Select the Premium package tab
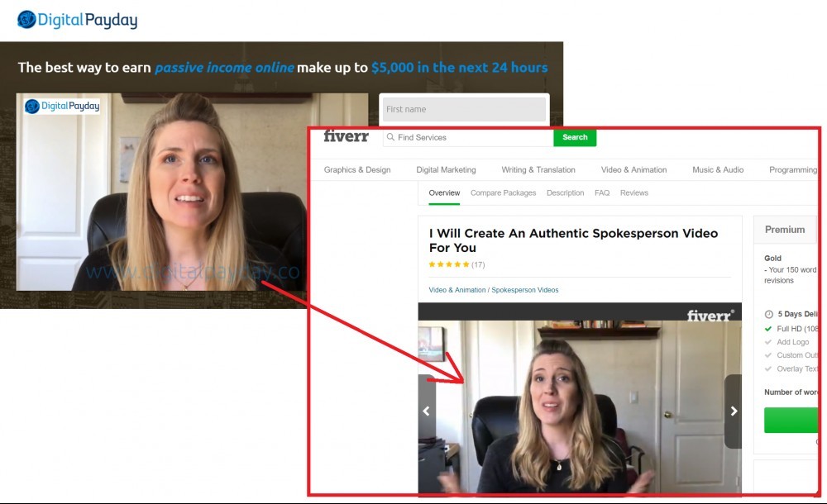827x504 pixels. point(785,230)
